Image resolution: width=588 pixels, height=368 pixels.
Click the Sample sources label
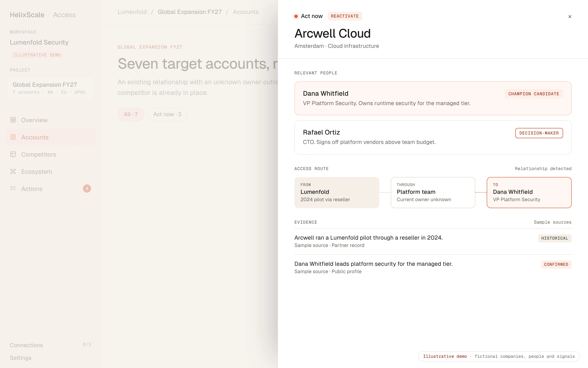552,222
